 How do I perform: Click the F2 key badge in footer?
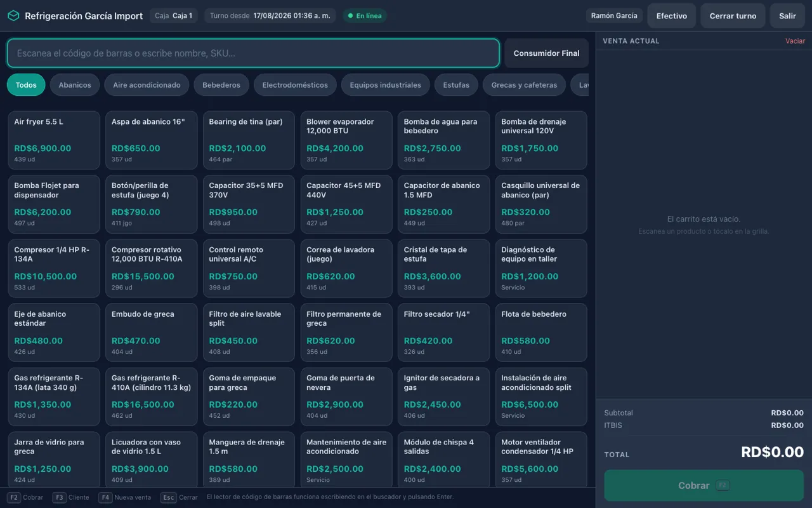point(14,497)
